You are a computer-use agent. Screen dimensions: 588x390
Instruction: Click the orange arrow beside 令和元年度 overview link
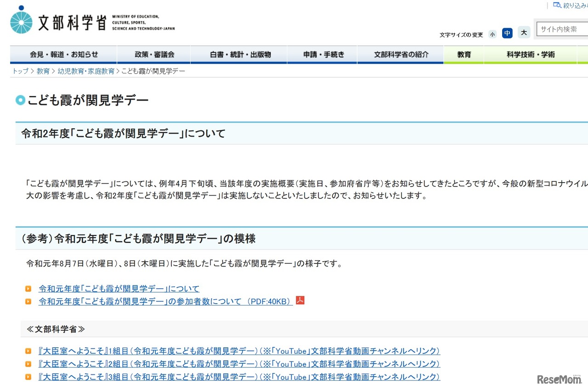29,289
